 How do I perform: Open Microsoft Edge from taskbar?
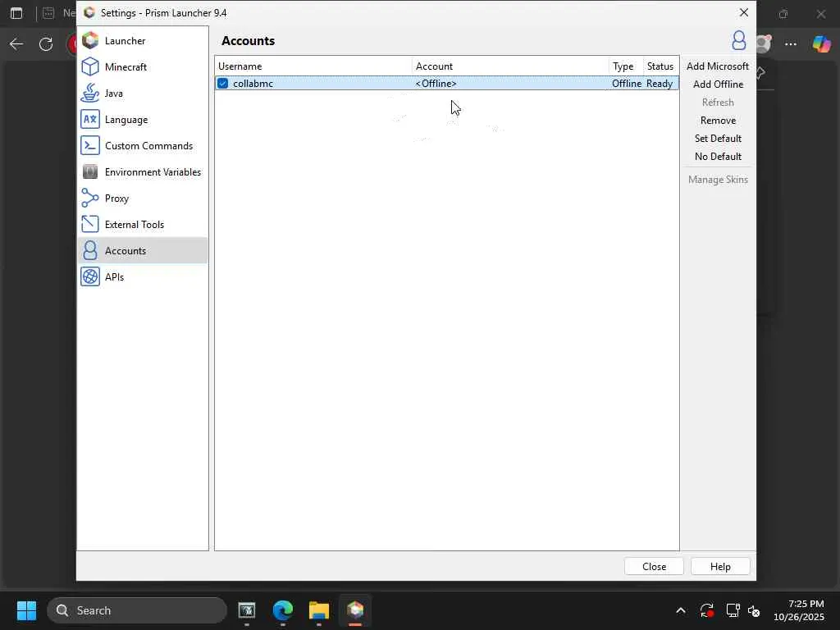283,610
